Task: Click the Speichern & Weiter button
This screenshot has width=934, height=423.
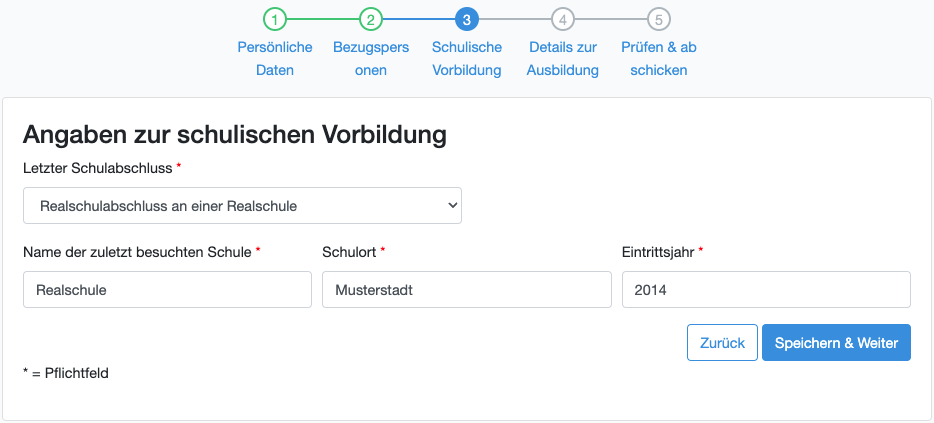Action: pyautogui.click(x=835, y=342)
